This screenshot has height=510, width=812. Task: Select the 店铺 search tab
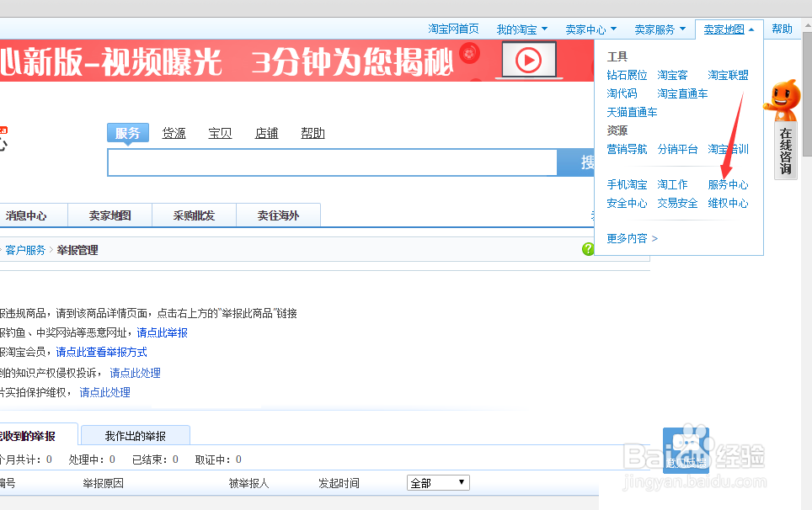(x=266, y=133)
